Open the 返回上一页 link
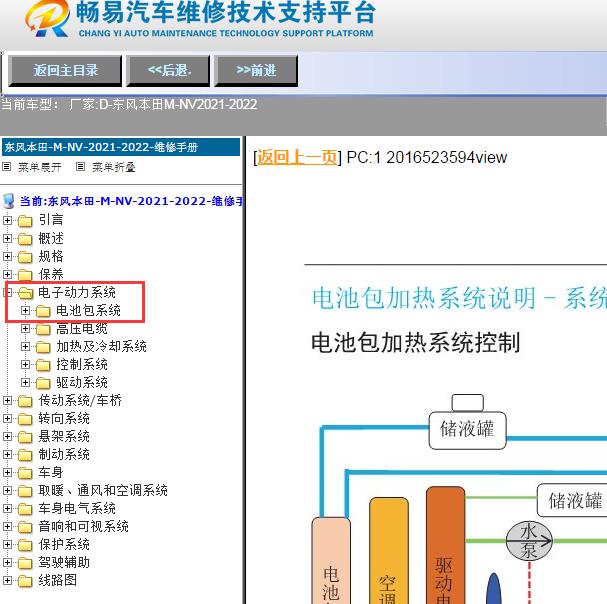 (297, 157)
